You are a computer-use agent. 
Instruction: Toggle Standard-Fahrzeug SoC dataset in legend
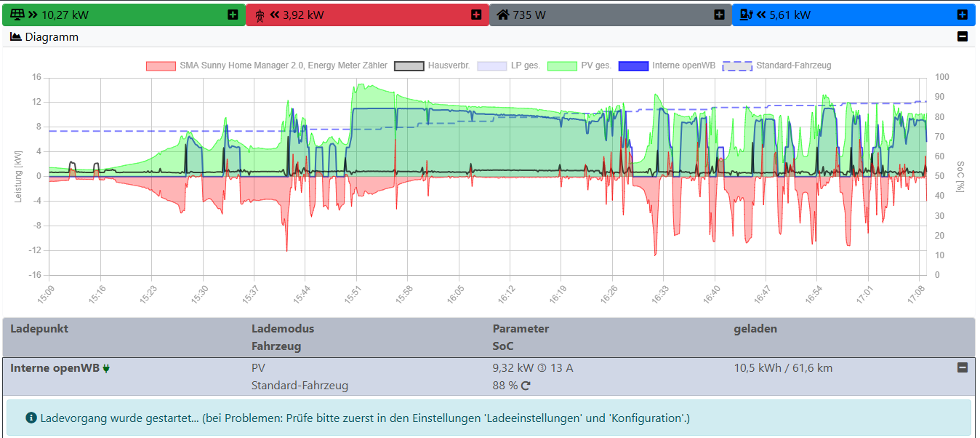776,65
